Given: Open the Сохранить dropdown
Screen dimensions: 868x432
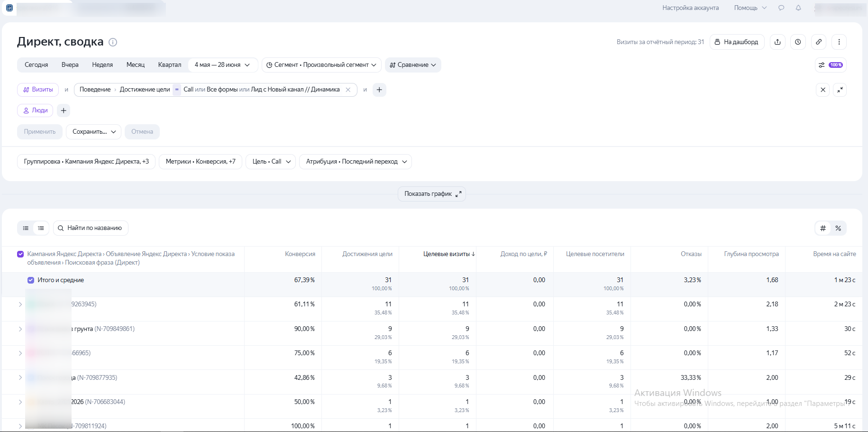Looking at the screenshot, I should (x=94, y=132).
